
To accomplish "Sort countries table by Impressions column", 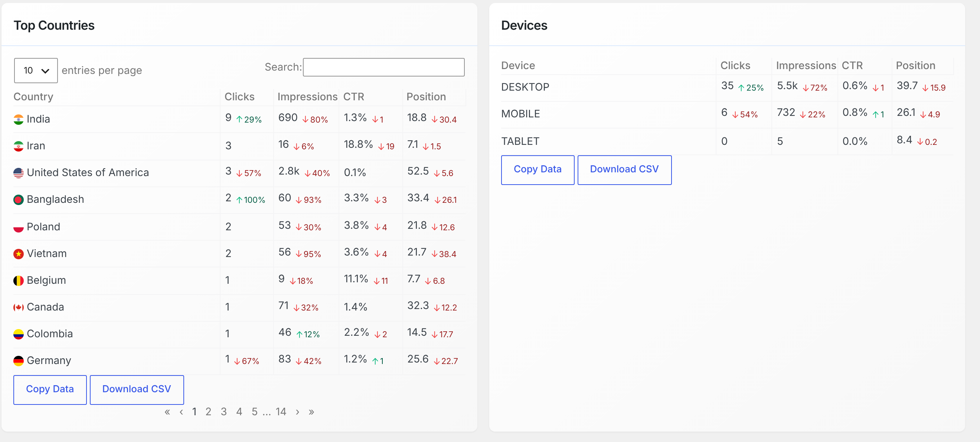I will 307,97.
